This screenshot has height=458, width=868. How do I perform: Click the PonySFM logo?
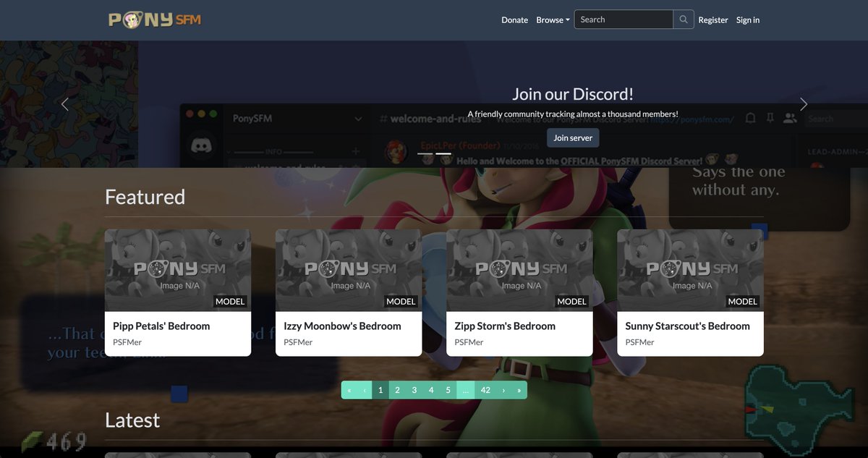click(x=155, y=20)
